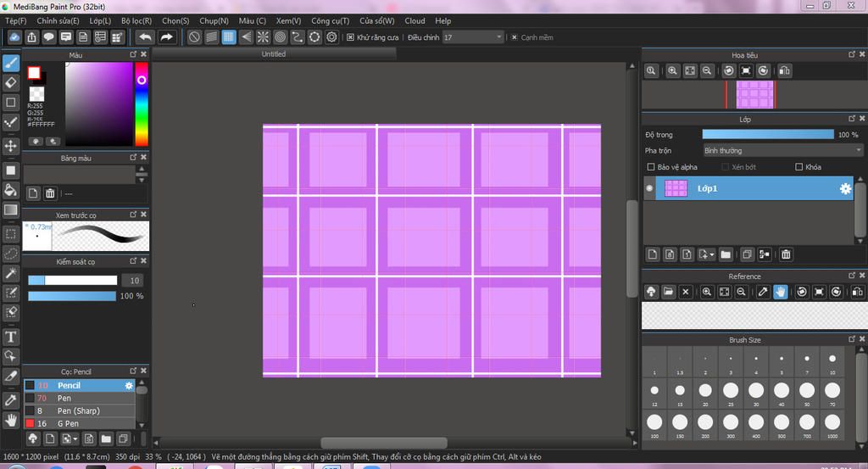Undock the Lớp layer panel
This screenshot has height=469, width=868.
coord(851,119)
